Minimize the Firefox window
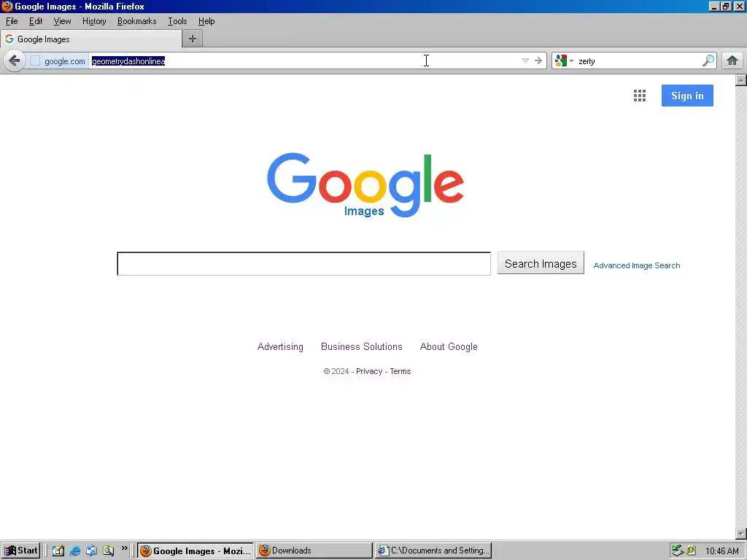This screenshot has width=747, height=560. pos(713,6)
